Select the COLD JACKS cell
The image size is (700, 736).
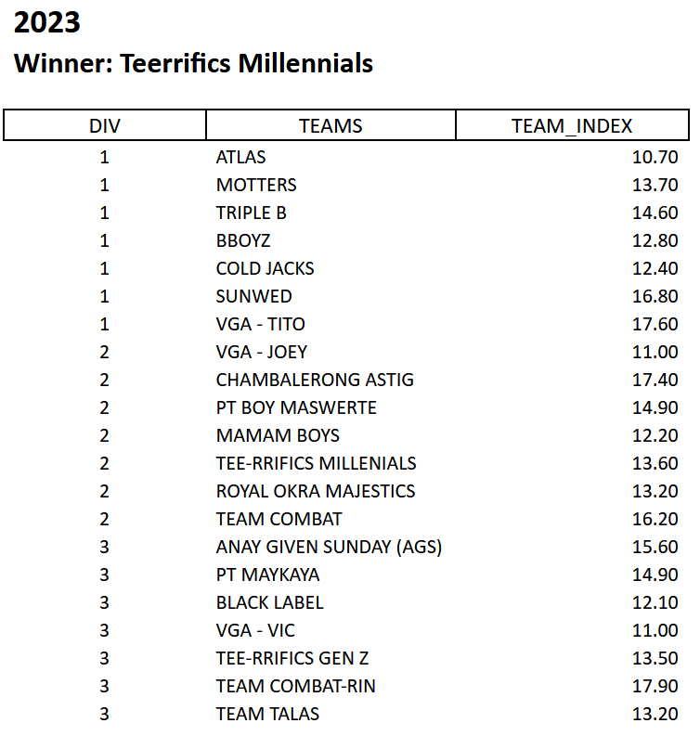tap(265, 268)
